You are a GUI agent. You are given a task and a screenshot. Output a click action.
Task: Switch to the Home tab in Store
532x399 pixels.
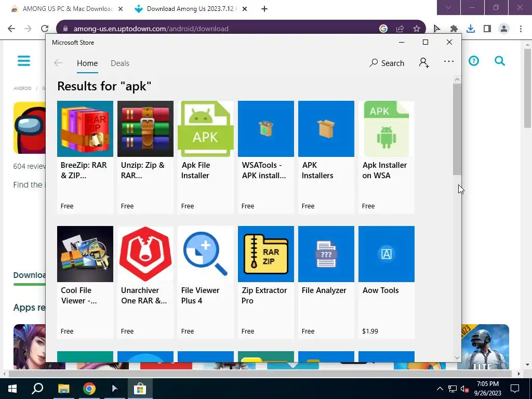point(87,63)
